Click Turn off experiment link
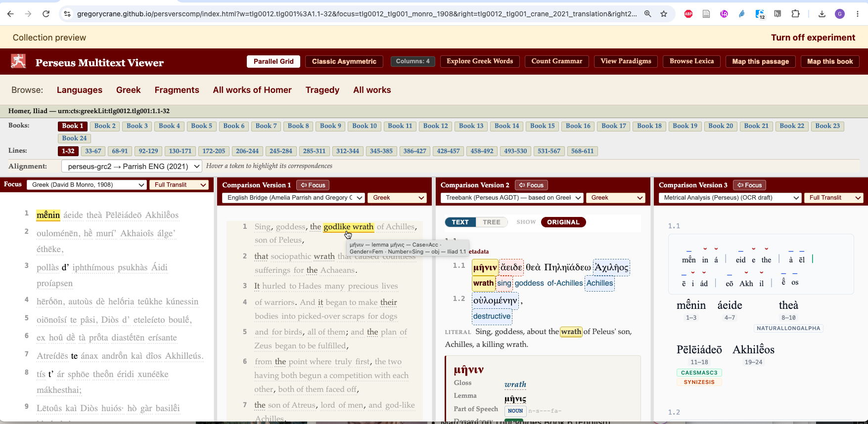 pos(813,38)
